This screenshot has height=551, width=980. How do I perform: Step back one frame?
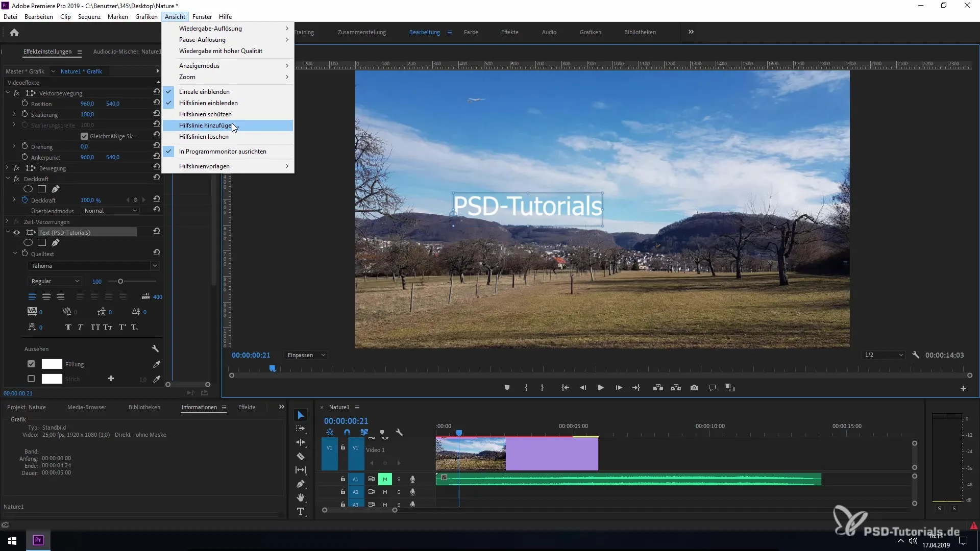[x=583, y=388]
